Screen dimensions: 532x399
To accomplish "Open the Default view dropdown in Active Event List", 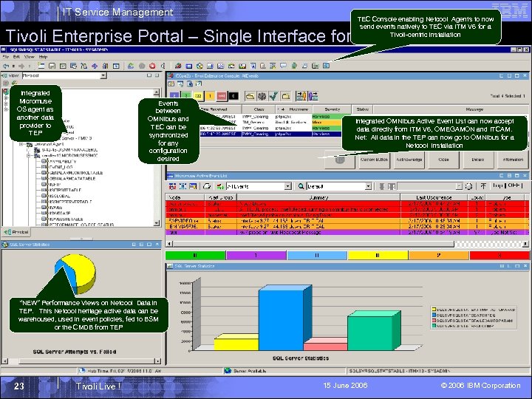I will [x=369, y=186].
